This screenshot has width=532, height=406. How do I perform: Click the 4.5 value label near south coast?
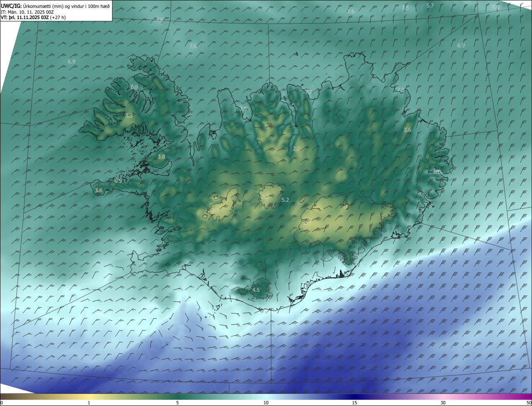256,290
